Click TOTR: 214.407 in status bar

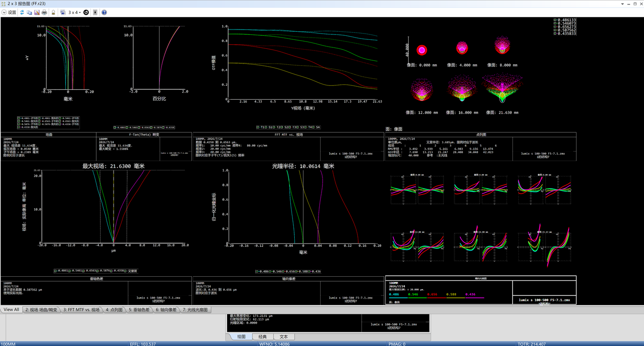pos(532,344)
